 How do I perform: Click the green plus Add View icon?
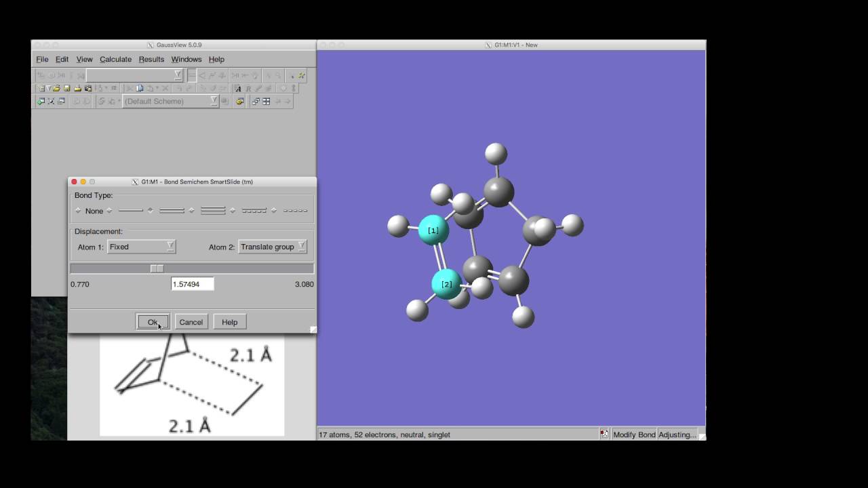[41, 101]
